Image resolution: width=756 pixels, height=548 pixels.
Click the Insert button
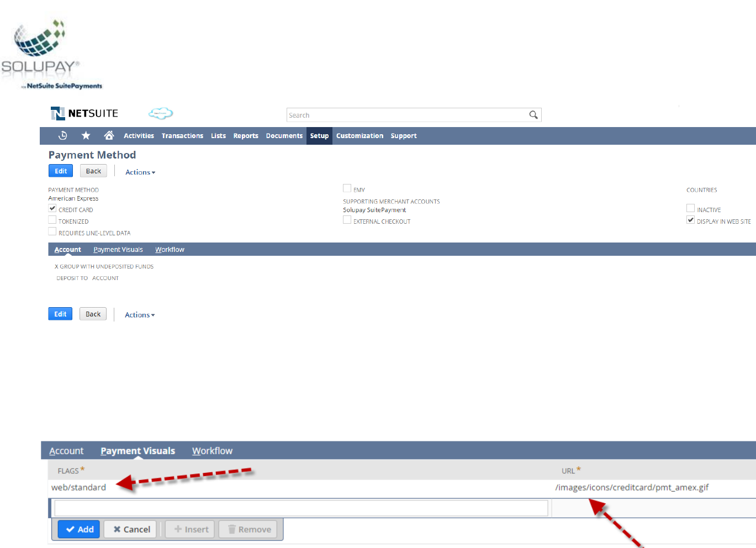[191, 529]
